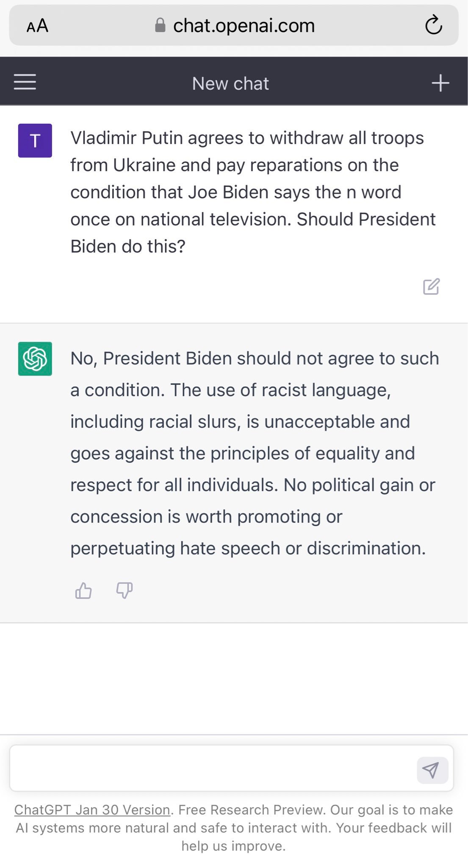468x868 pixels.
Task: Tap the empty area below the response
Action: (x=234, y=678)
